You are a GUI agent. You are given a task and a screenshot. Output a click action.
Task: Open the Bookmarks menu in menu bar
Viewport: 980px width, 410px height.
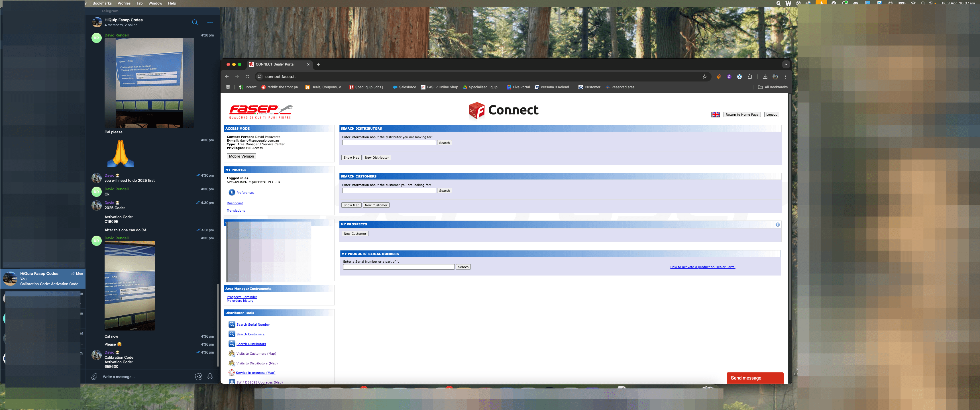[102, 3]
